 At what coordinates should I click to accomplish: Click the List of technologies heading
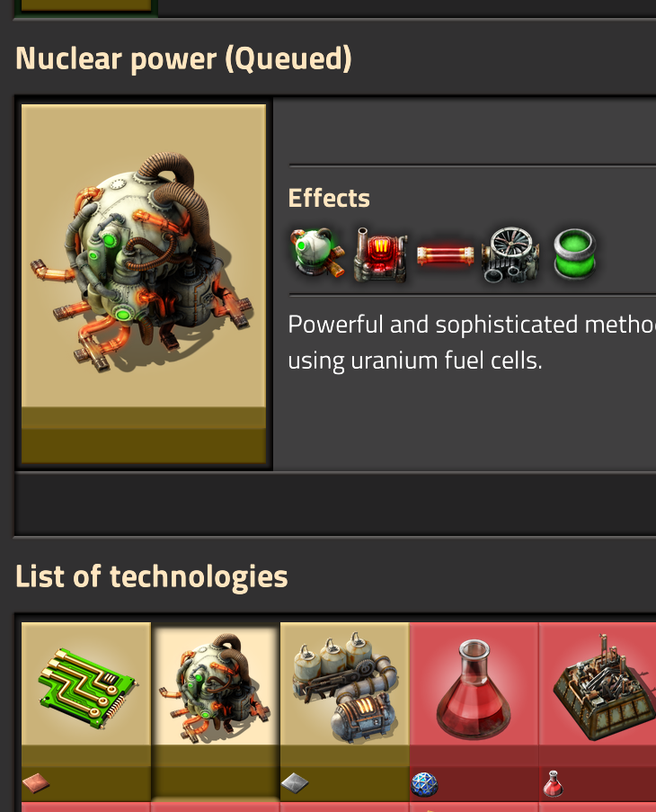pyautogui.click(x=152, y=576)
